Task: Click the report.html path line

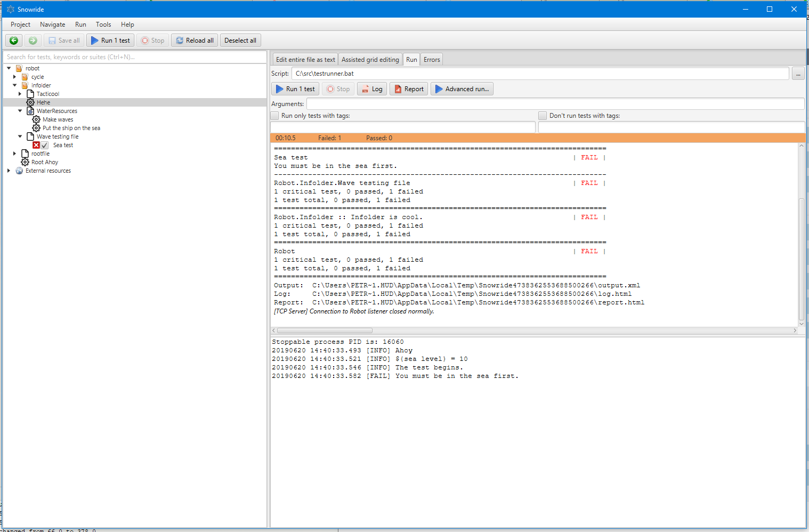Action: [x=459, y=303]
